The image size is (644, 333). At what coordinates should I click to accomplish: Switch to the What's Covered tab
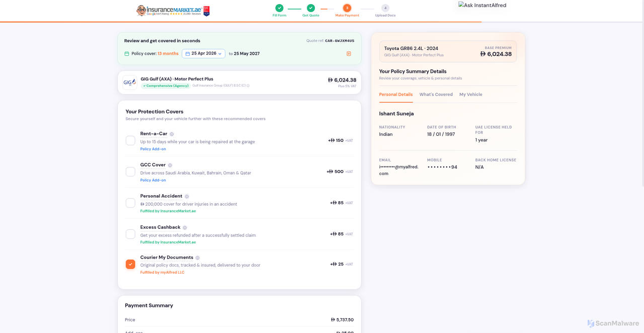click(436, 94)
